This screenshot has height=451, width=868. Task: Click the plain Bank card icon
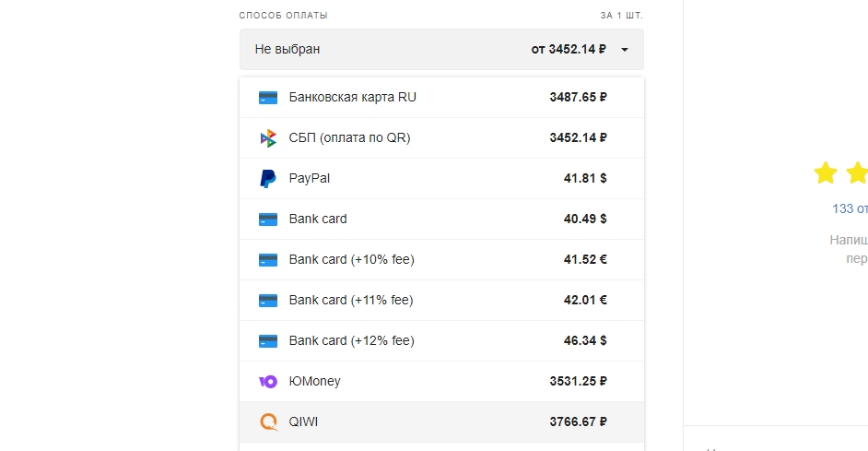tap(268, 220)
